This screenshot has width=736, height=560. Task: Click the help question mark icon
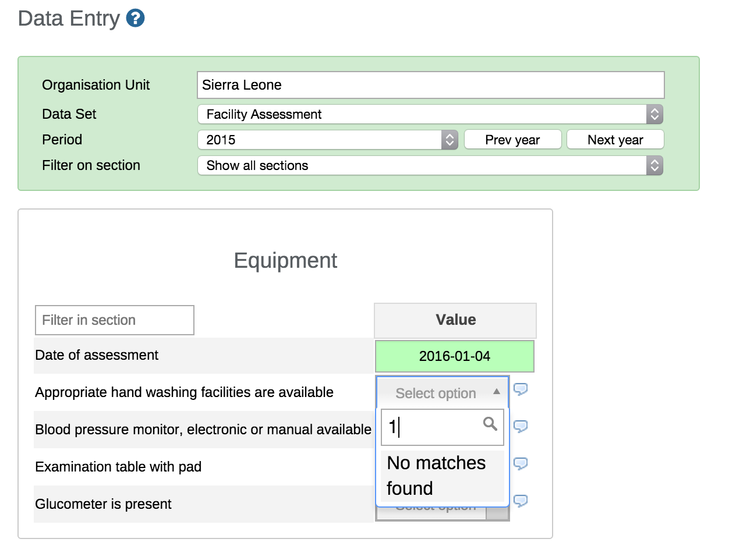click(135, 19)
